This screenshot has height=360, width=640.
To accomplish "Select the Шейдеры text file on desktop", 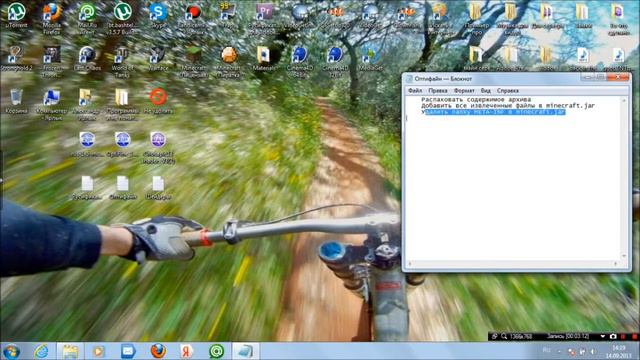I will pyautogui.click(x=158, y=187).
